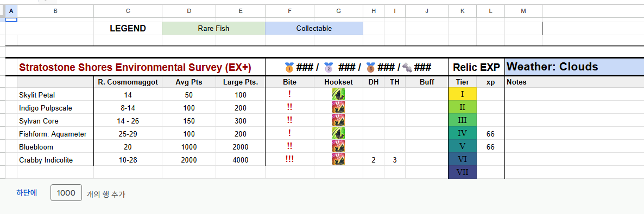
Task: Select the R. Cosmomaggot column heading
Action: tap(128, 82)
